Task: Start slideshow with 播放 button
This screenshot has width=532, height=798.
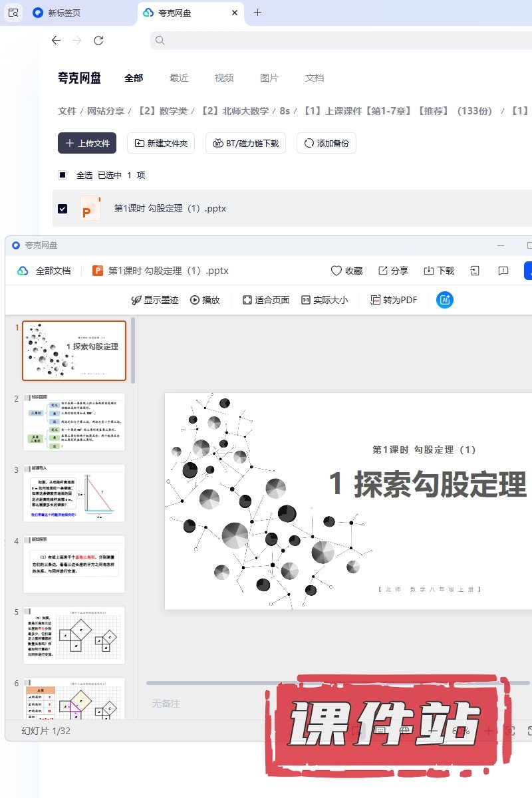Action: (205, 300)
